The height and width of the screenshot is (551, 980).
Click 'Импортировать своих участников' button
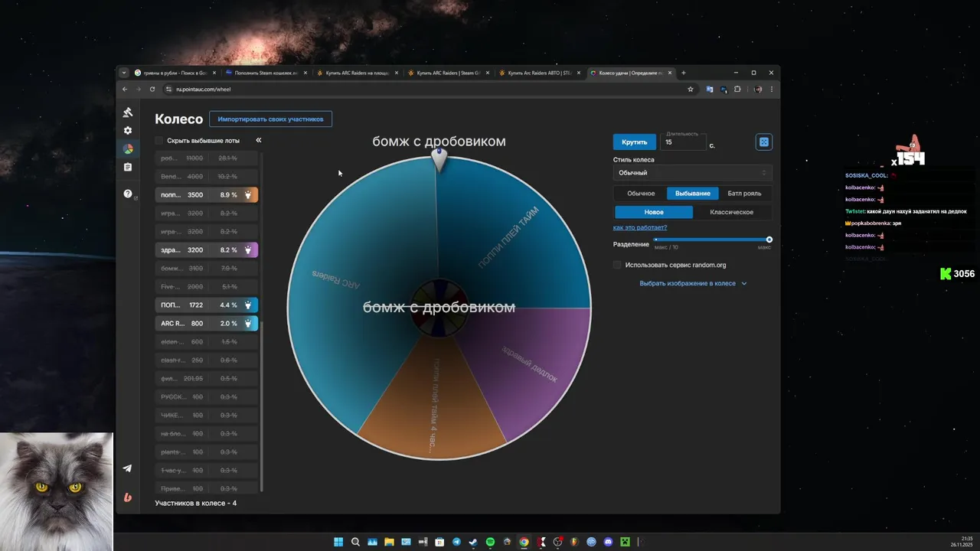coord(270,119)
